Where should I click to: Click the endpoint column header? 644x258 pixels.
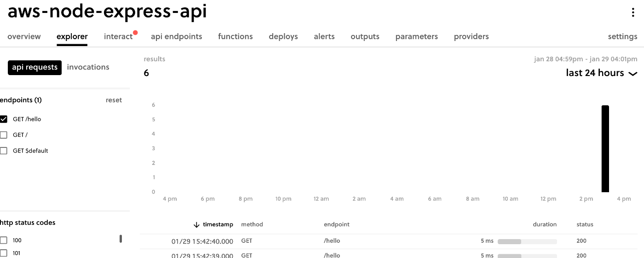point(337,225)
